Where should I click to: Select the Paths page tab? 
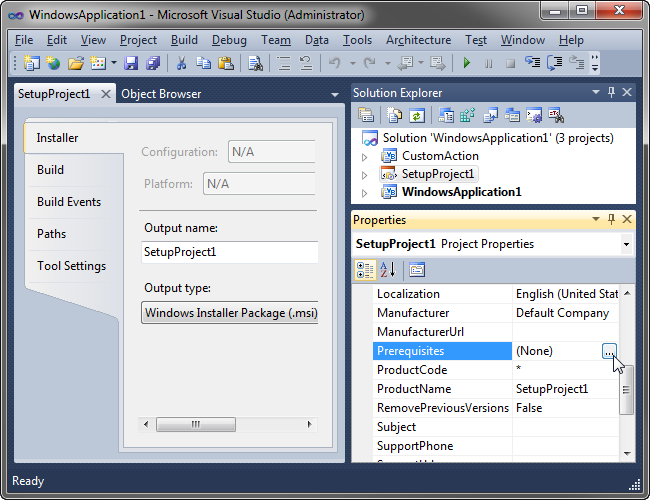(x=51, y=233)
